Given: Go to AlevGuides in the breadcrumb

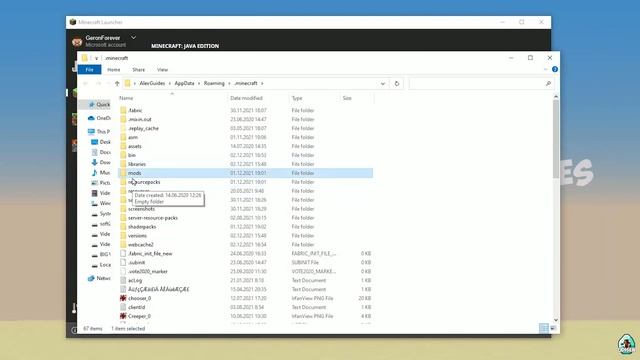Looking at the screenshot, I should (x=152, y=83).
